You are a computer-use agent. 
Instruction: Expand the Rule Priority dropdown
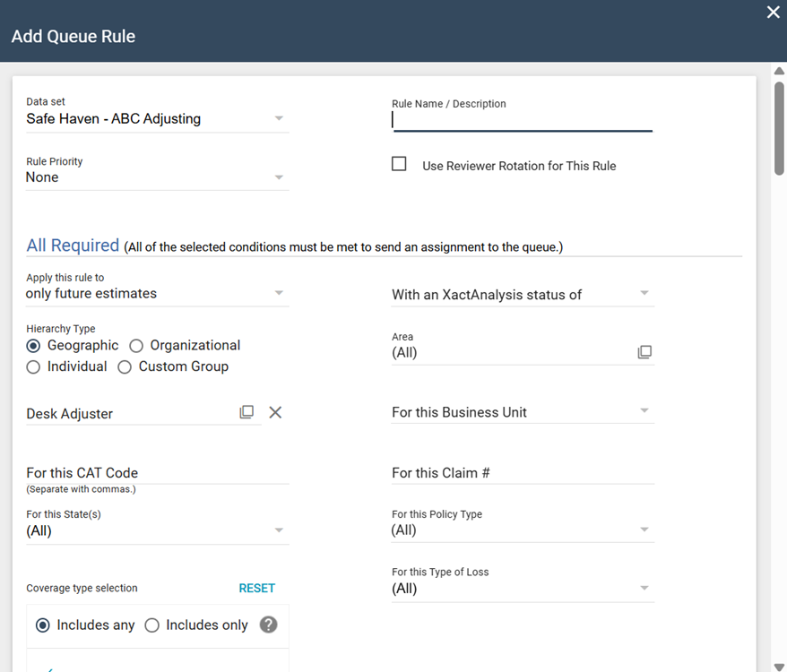coord(157,177)
